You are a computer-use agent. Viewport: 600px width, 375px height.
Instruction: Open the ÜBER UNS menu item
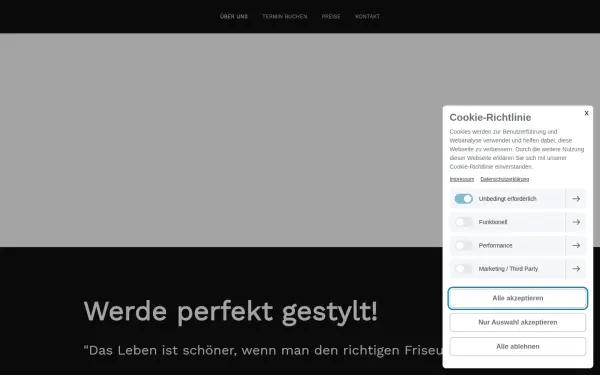point(234,16)
